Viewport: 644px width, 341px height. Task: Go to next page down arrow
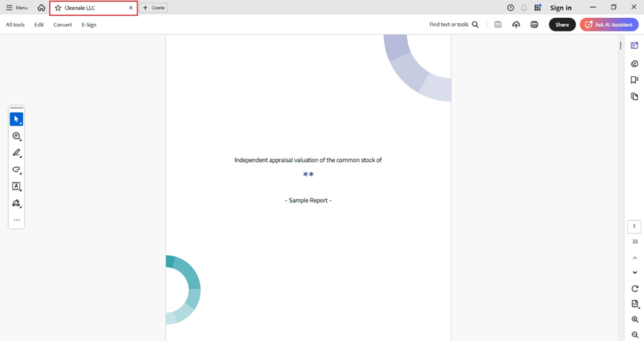coord(634,272)
